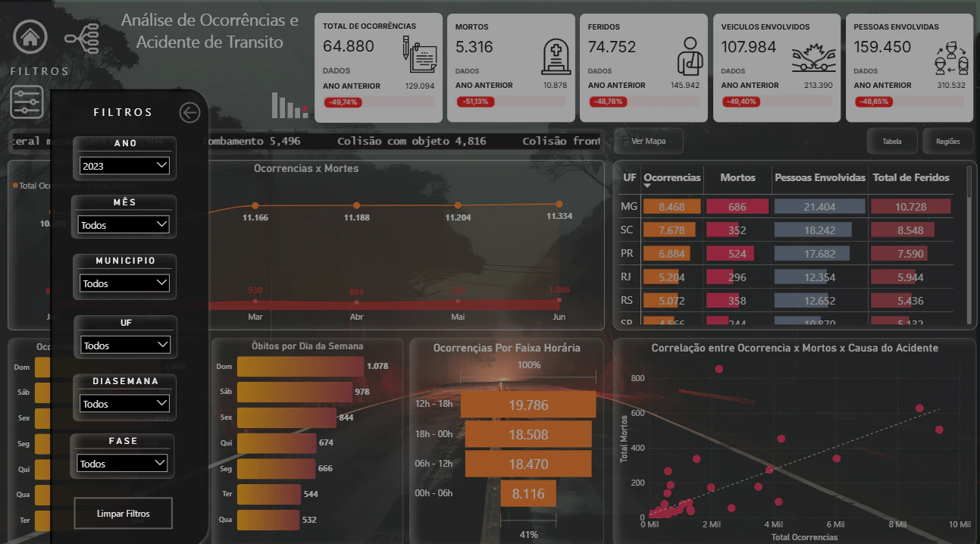The height and width of the screenshot is (544, 980).
Task: Click the car crash icon in Veículos card
Action: point(813,58)
